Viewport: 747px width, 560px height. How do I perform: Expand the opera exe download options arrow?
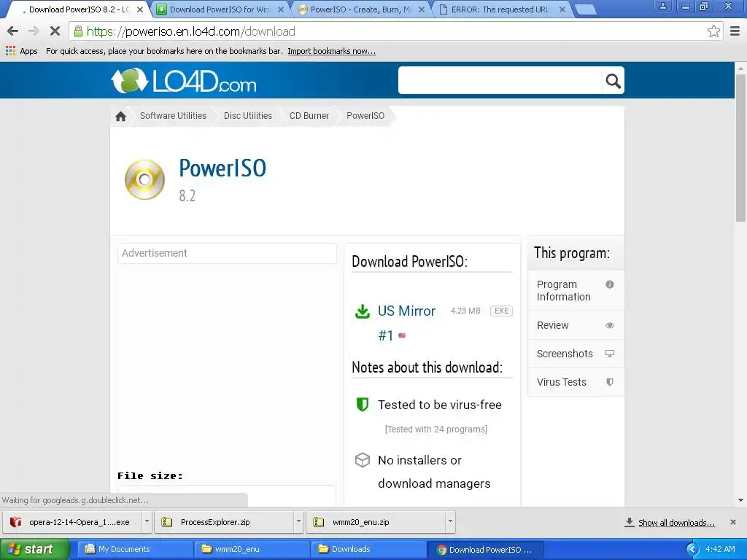pyautogui.click(x=147, y=521)
